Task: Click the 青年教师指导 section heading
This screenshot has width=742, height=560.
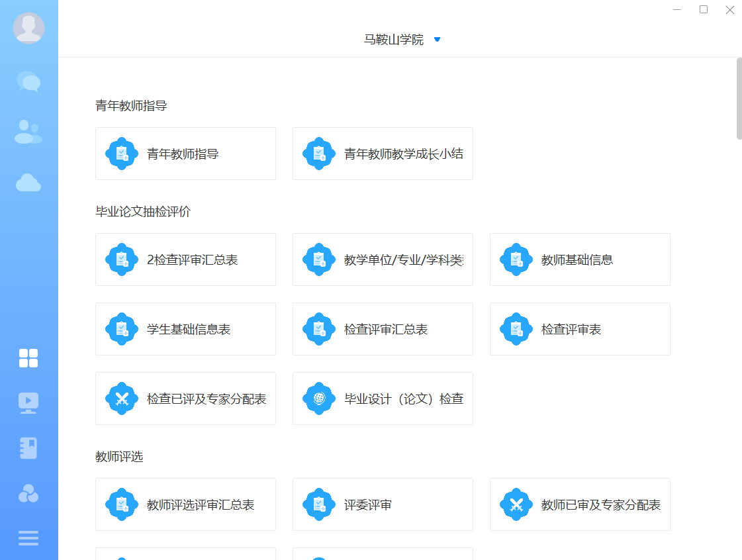Action: click(131, 105)
